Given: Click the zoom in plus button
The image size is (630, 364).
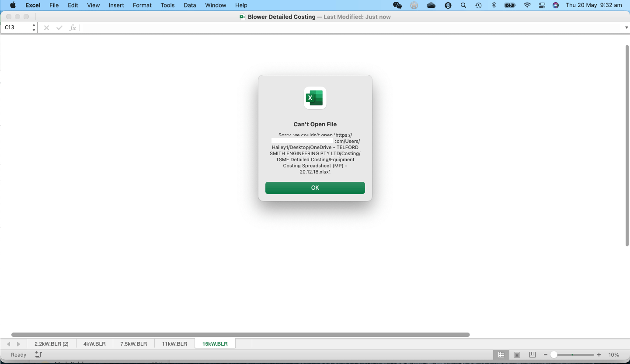Looking at the screenshot, I should 599,355.
